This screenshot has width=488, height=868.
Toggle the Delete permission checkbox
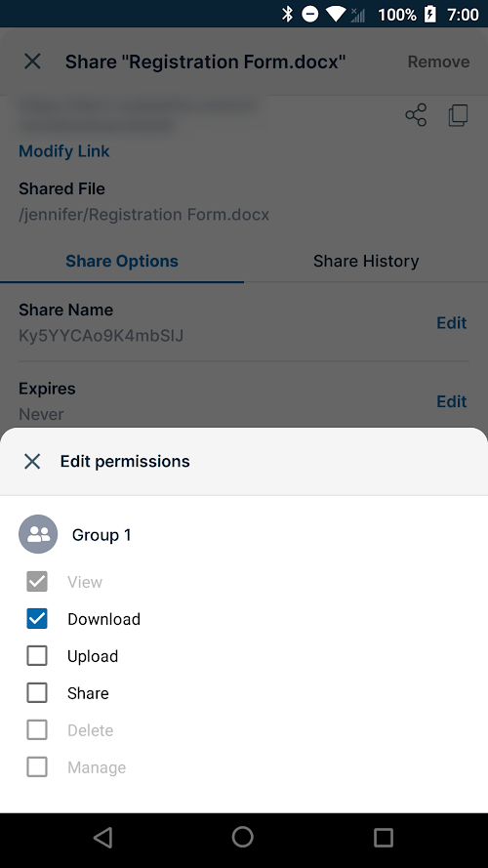tap(37, 729)
